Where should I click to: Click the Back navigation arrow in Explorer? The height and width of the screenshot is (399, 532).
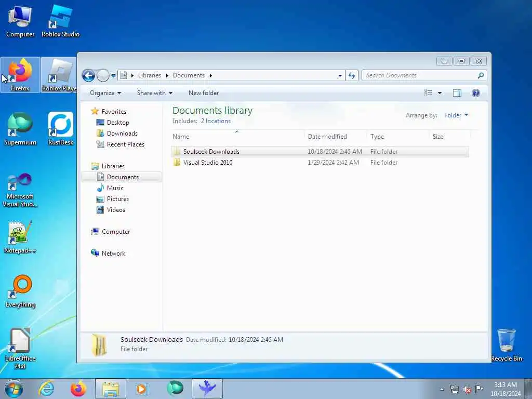(x=88, y=75)
